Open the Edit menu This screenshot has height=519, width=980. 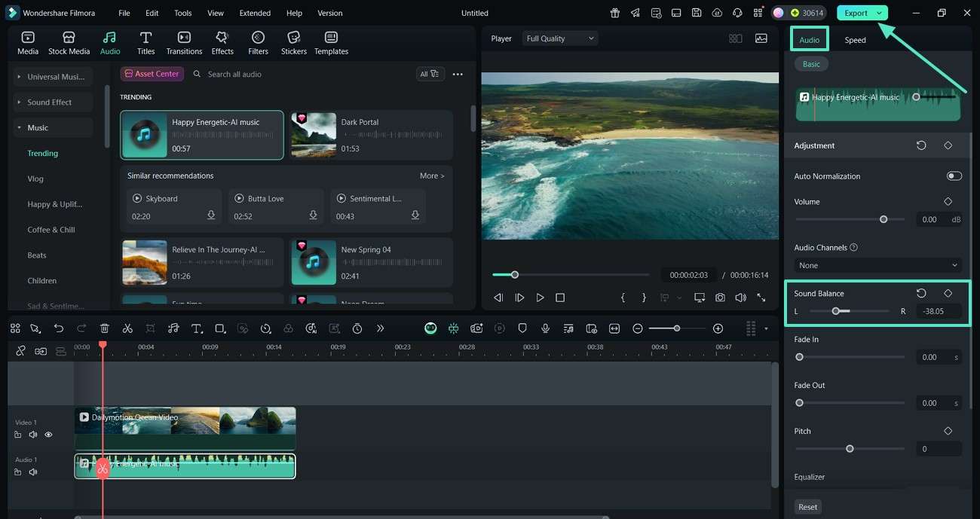click(152, 13)
